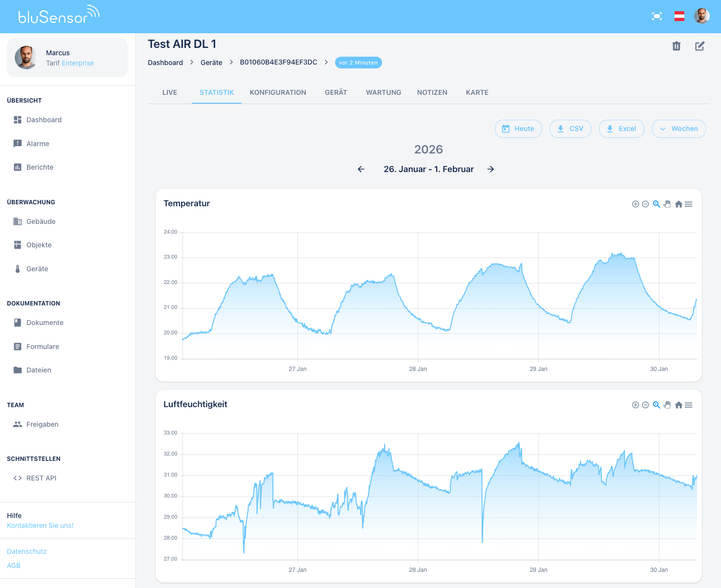Click the fullscreen icon in the header bar
721x588 pixels.
click(657, 16)
